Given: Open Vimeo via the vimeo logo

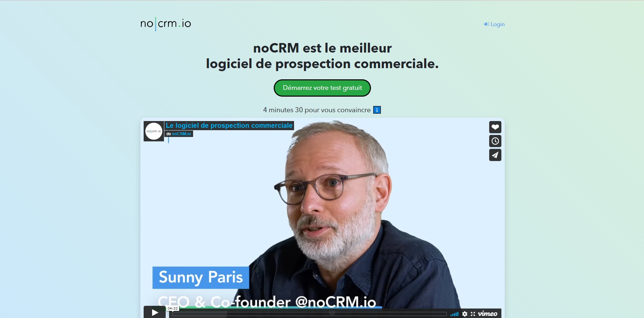Looking at the screenshot, I should click(487, 314).
